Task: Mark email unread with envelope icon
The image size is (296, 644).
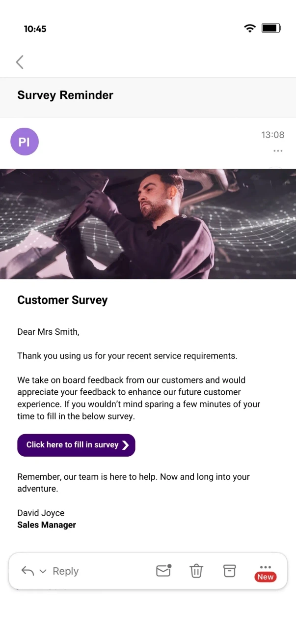Action: (x=163, y=570)
